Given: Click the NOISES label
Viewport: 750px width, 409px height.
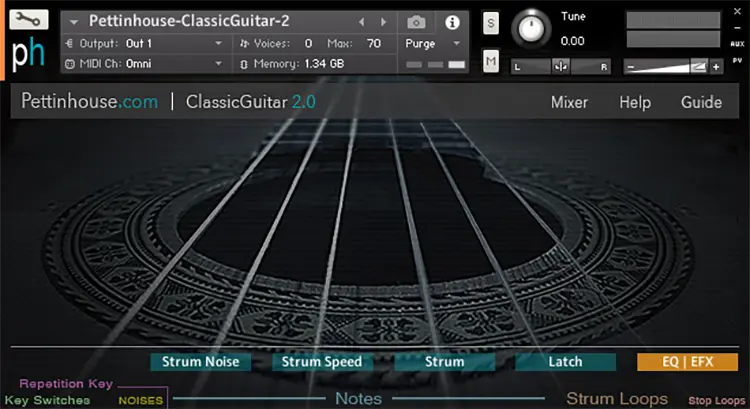Looking at the screenshot, I should 141,400.
